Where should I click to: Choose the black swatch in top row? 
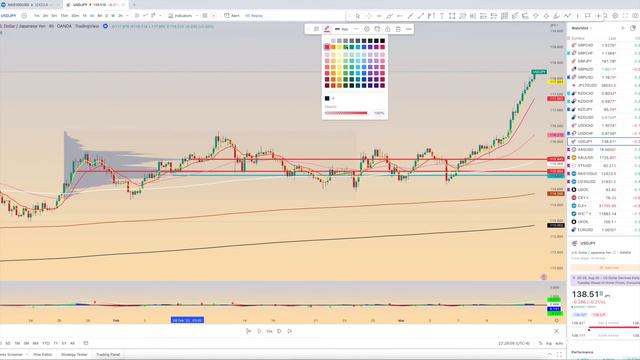point(382,41)
